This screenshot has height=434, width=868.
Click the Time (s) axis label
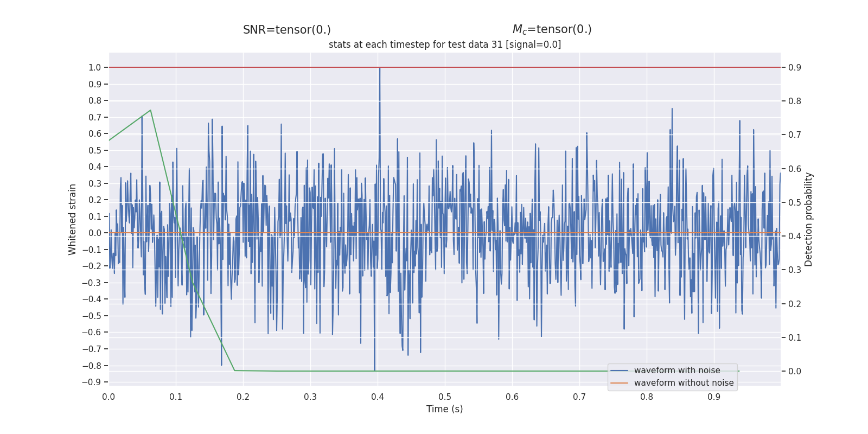coord(445,409)
